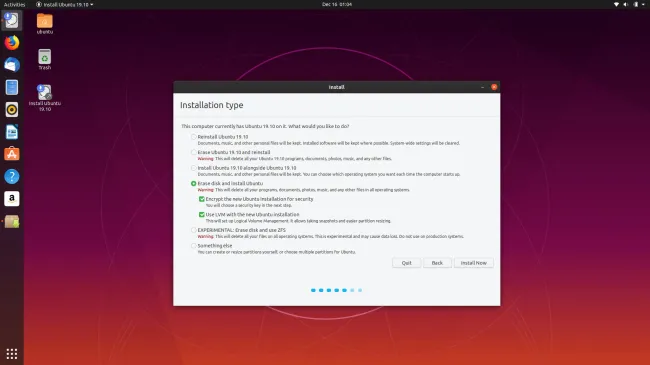Launch Rhythmbox from the dock
The height and width of the screenshot is (365, 650).
click(12, 110)
